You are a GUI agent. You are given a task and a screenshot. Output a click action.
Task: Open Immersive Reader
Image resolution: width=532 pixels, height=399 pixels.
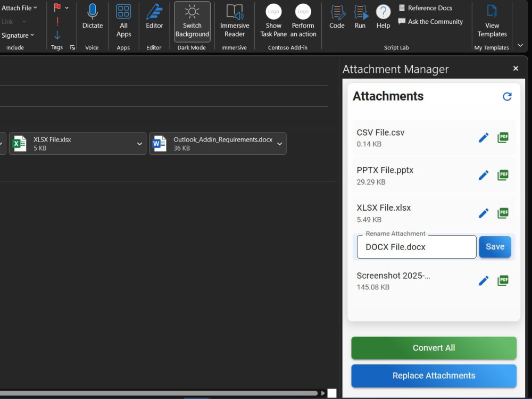(235, 21)
